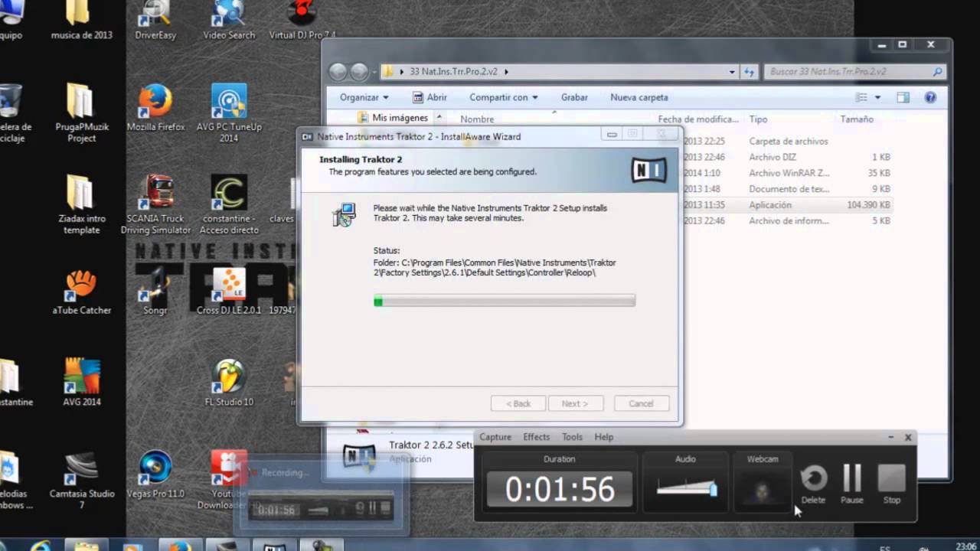Stop the screen recording
Image resolution: width=980 pixels, height=551 pixels.
[x=892, y=484]
